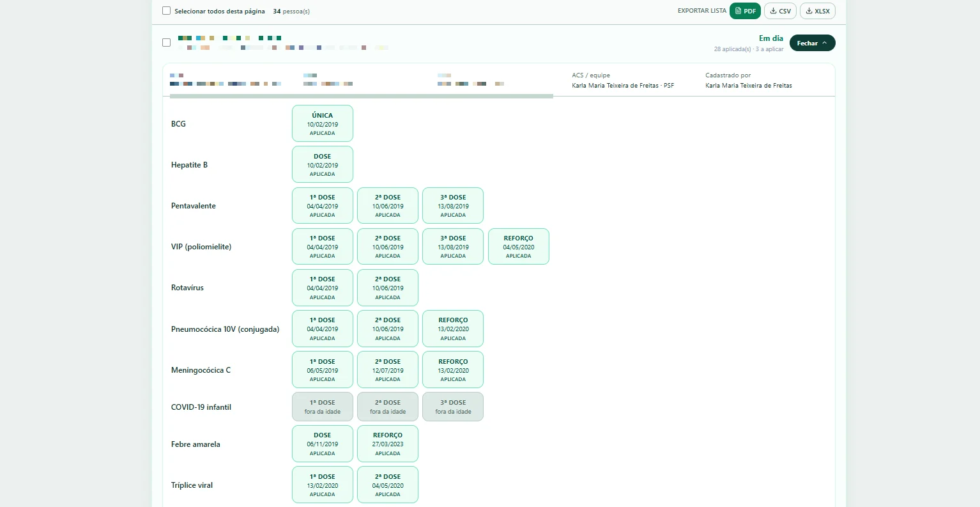This screenshot has width=980, height=507.
Task: Open Febre amarela Reforço dose 27/03/2023
Action: point(388,444)
